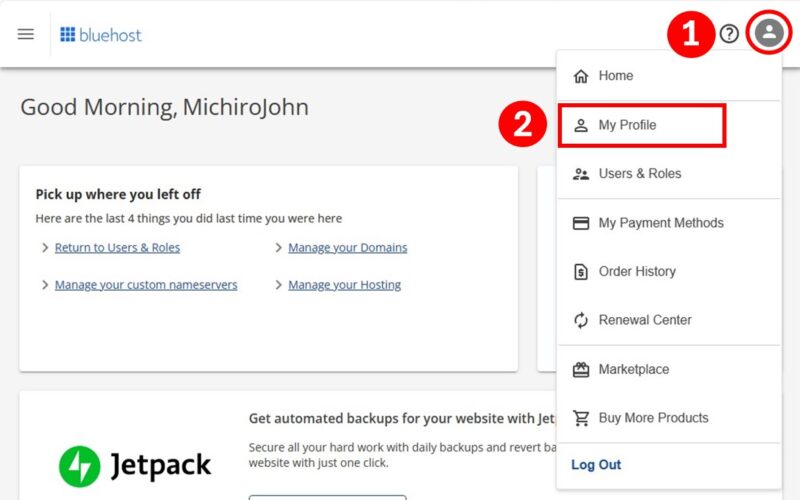Open My Payment Methods
Image resolution: width=800 pixels, height=500 pixels.
pos(660,223)
